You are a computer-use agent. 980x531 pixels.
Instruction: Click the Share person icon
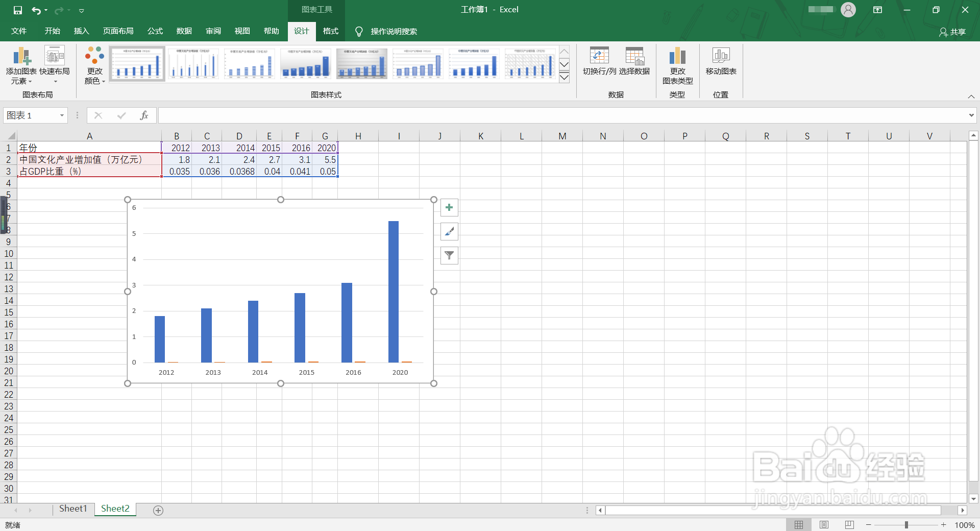tap(943, 32)
